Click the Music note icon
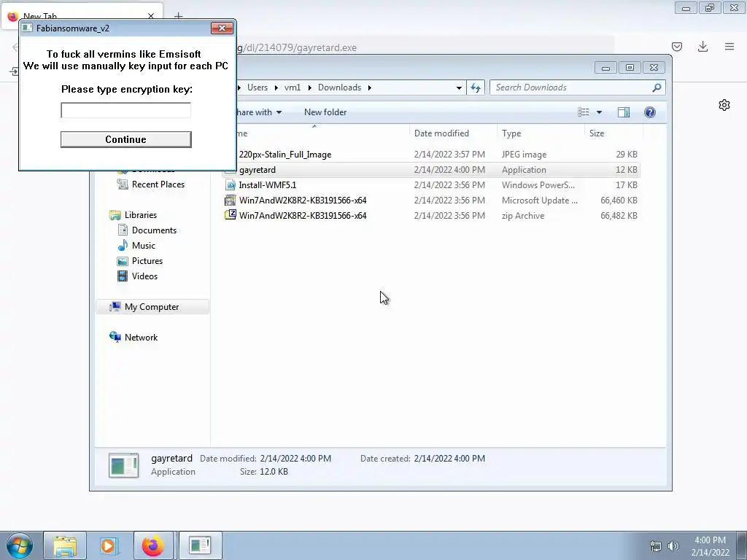This screenshot has width=747, height=560. [x=123, y=245]
